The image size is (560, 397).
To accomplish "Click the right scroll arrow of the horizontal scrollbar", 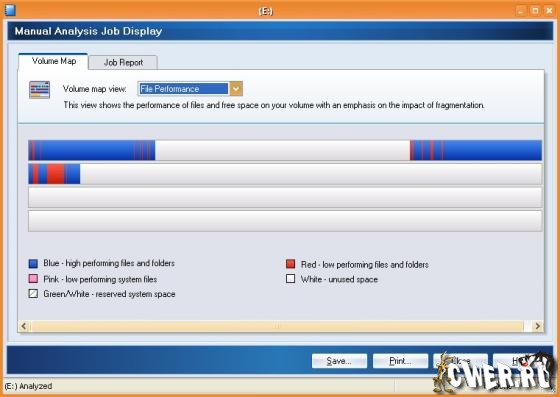I will tap(538, 326).
